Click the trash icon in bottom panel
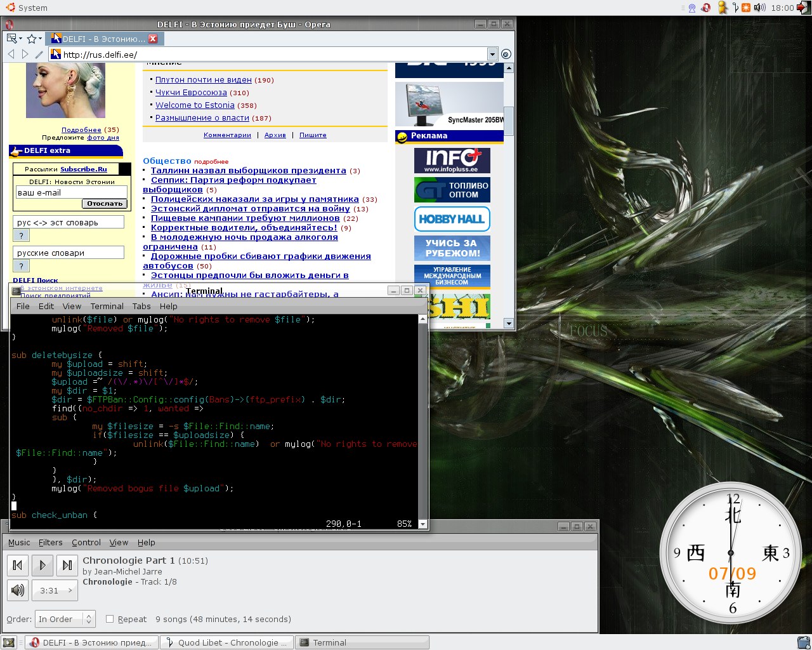The image size is (812, 650). click(804, 642)
